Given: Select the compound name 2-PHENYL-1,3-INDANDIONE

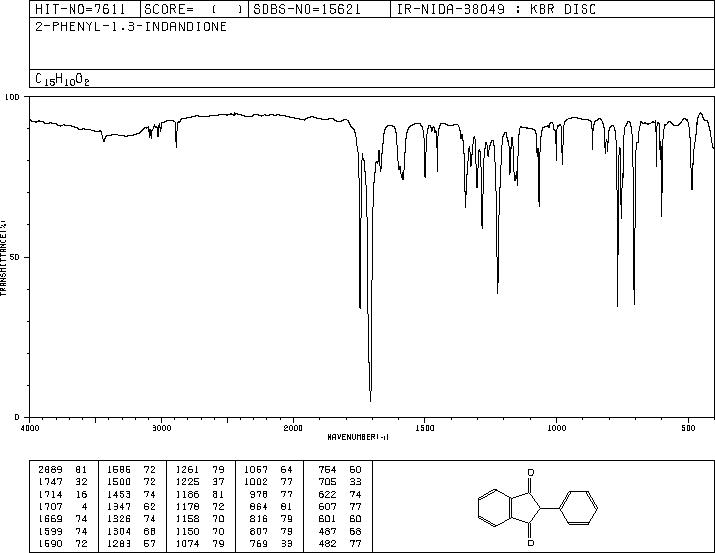Looking at the screenshot, I should pyautogui.click(x=131, y=27).
